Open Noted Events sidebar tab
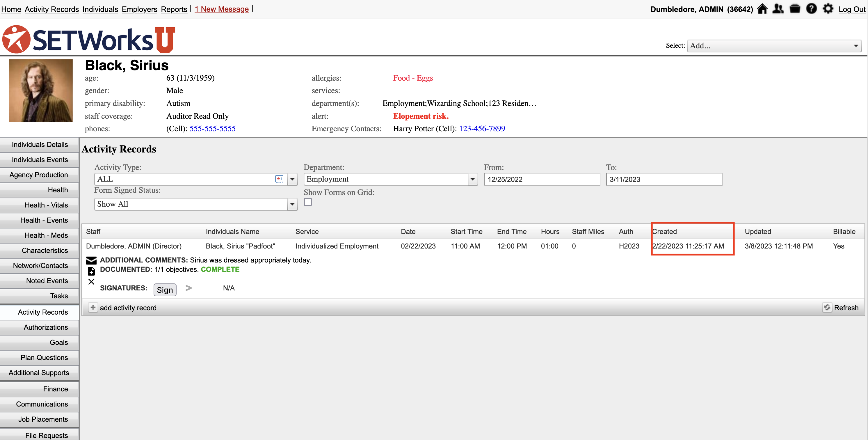868x440 pixels. (40, 281)
